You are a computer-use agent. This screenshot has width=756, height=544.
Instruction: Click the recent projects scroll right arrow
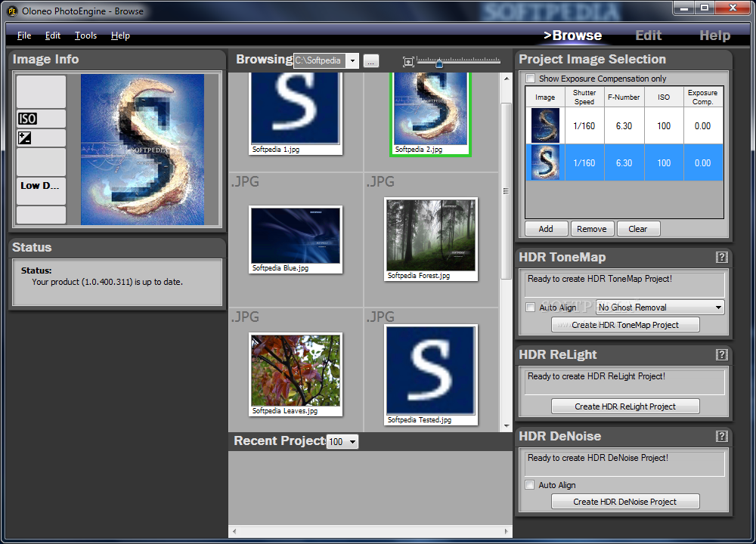point(507,531)
